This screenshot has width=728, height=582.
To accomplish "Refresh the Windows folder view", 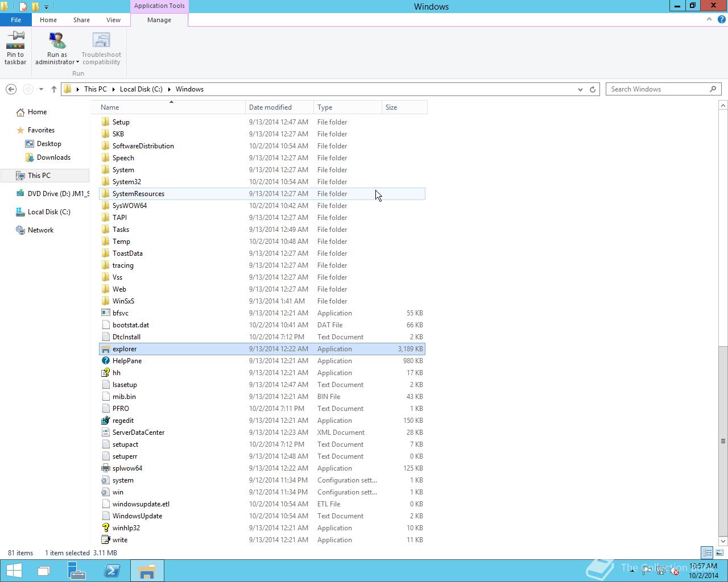I will coord(593,89).
